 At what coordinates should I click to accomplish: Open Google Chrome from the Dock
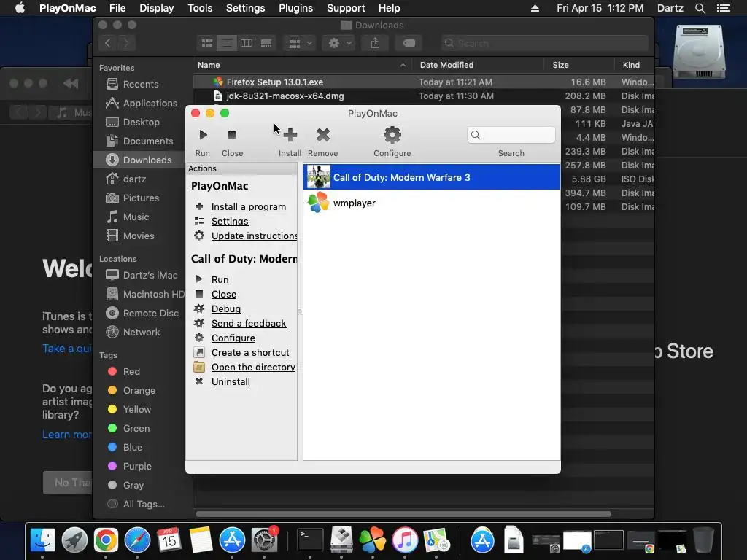[x=106, y=540]
